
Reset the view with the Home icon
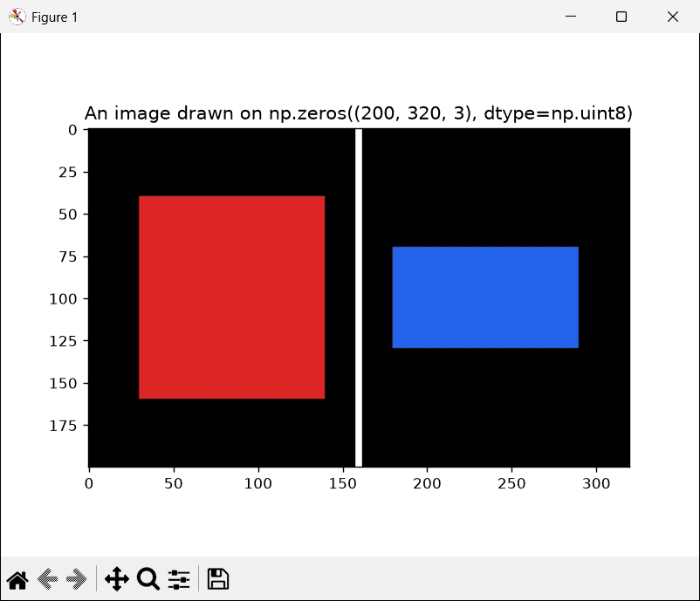(17, 579)
